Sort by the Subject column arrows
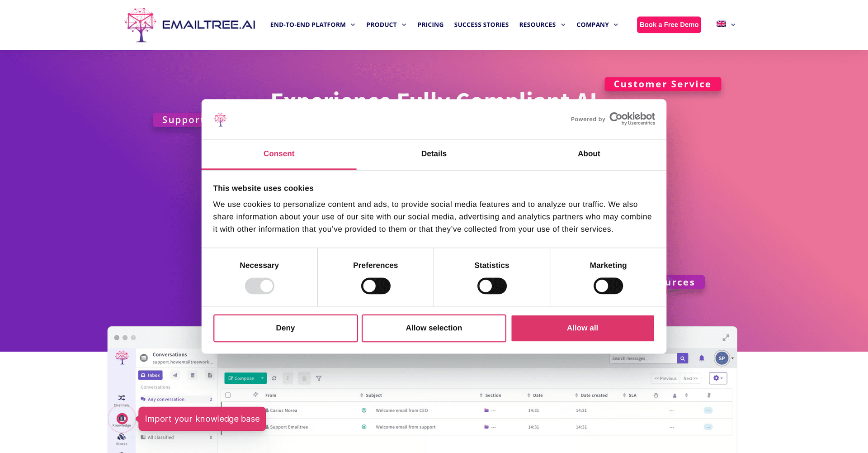This screenshot has width=868, height=453. point(362,396)
